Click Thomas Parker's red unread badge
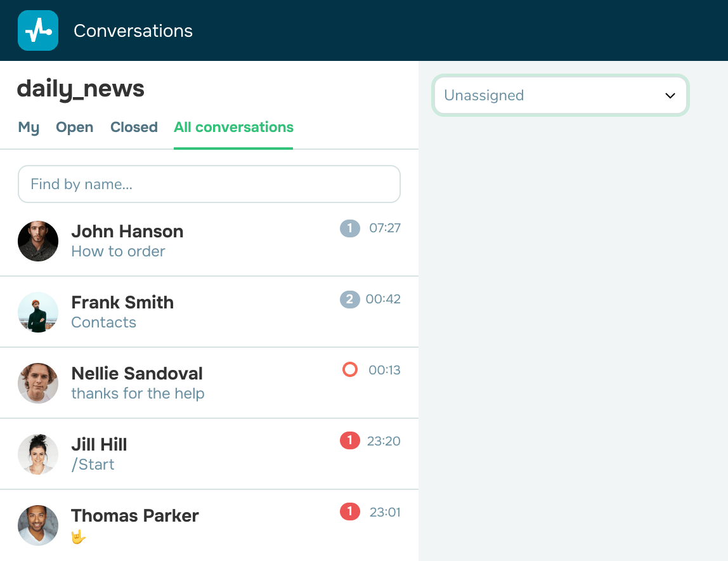This screenshot has width=728, height=561. [349, 511]
